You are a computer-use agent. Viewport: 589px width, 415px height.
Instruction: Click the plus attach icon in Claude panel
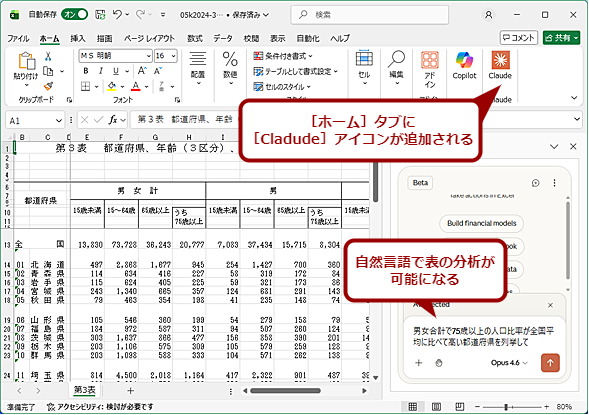(418, 363)
